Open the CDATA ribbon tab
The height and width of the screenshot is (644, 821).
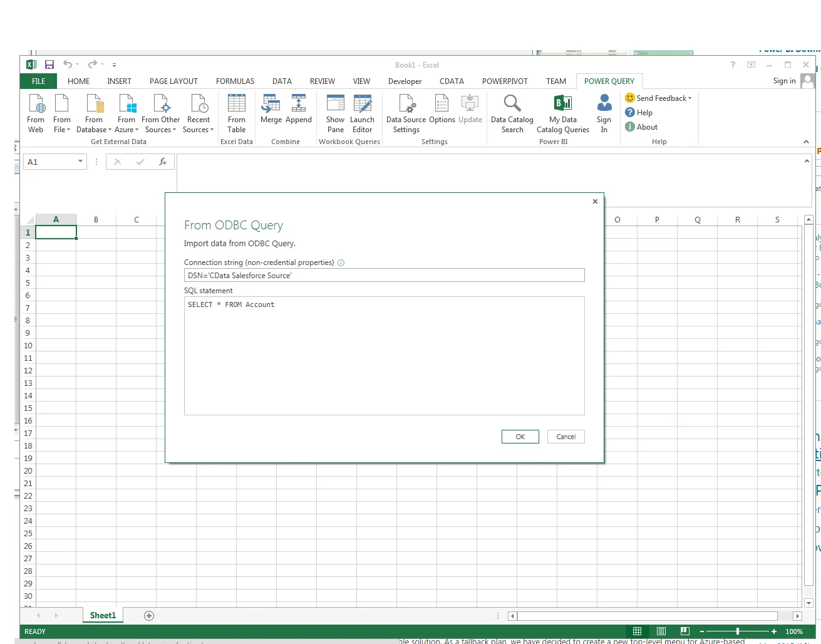[x=452, y=81]
